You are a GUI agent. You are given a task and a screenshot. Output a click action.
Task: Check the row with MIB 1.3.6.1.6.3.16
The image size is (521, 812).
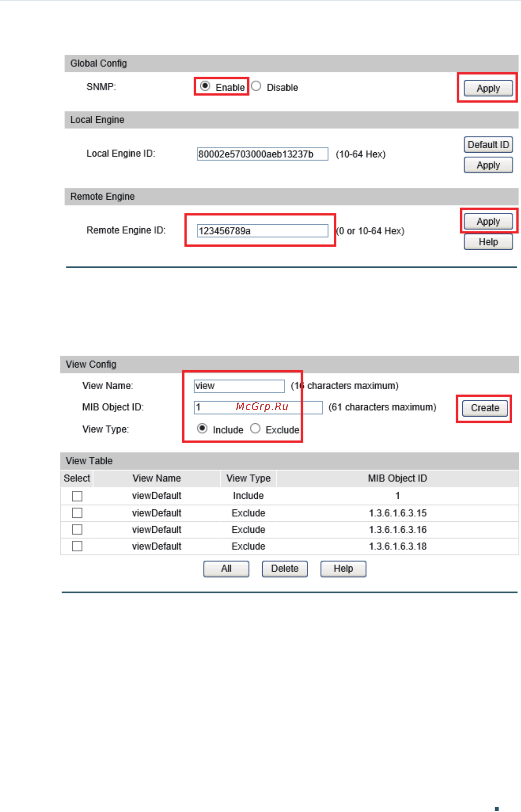pos(77,530)
